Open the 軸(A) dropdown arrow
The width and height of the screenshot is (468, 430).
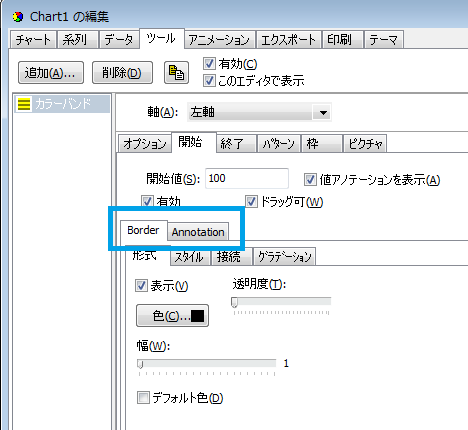click(x=322, y=113)
